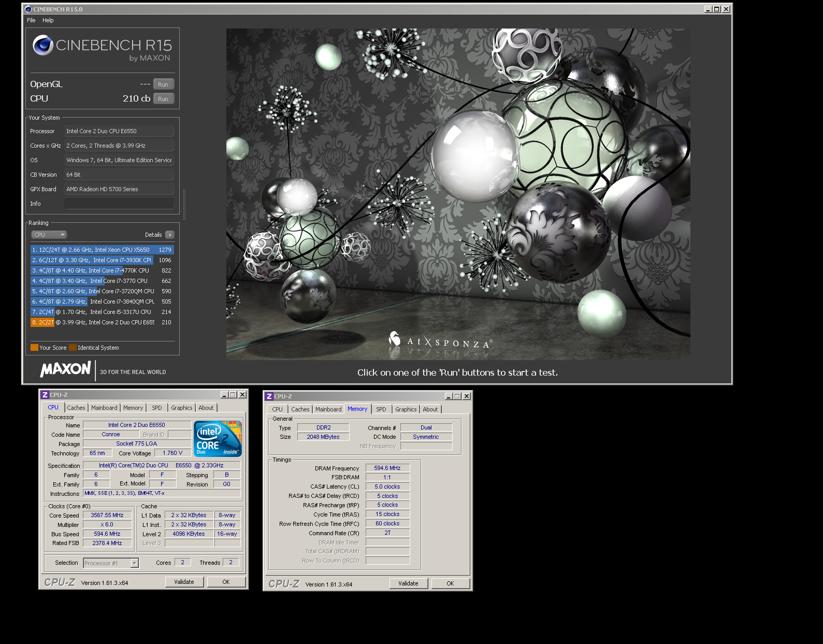Click the rendered AIXSPONZA scene image
The width and height of the screenshot is (823, 644).
point(458,194)
